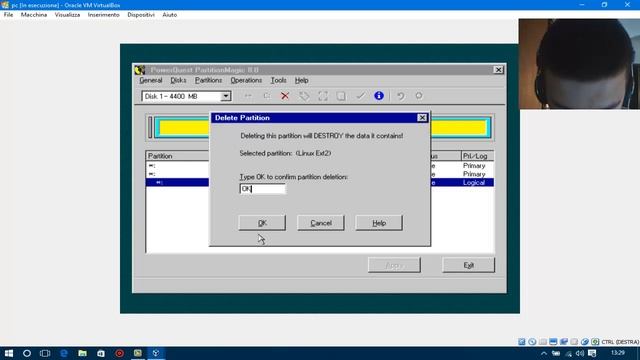Click the blank square toolbar icon before the checkmark
The width and height of the screenshot is (640, 360).
[341, 96]
